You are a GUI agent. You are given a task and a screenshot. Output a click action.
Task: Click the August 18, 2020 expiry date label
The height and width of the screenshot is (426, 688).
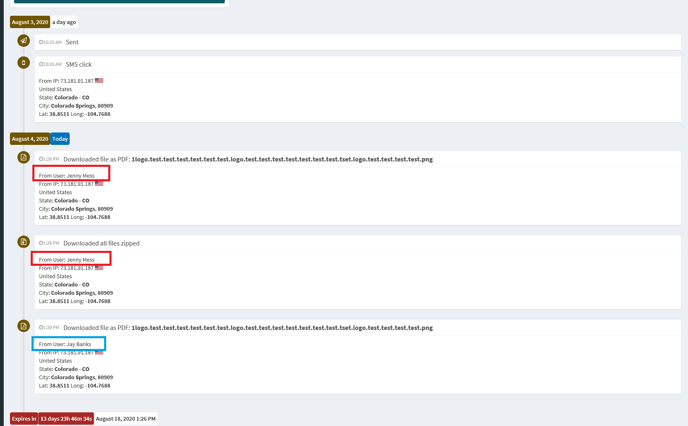(x=125, y=419)
